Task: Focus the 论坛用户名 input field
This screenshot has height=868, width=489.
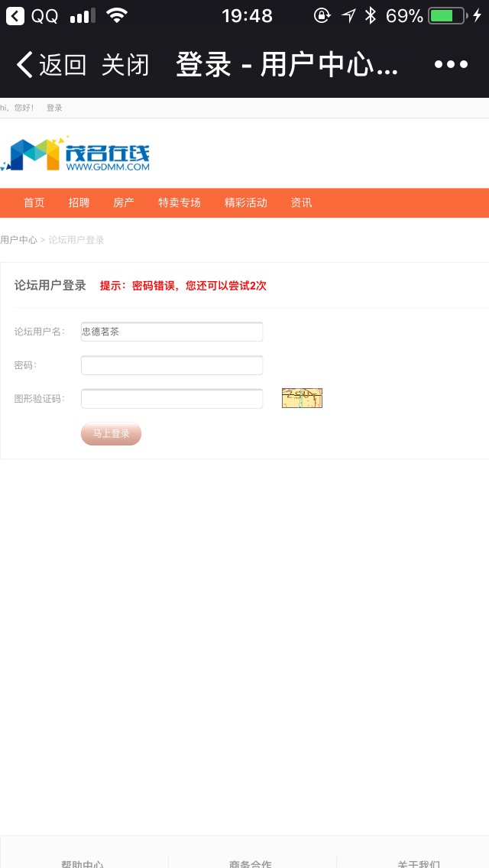Action: tap(172, 332)
